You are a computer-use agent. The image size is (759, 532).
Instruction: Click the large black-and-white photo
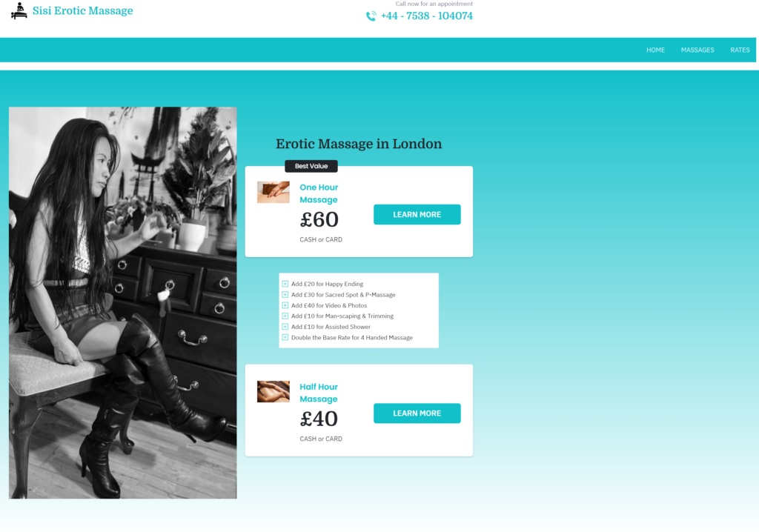pyautogui.click(x=123, y=302)
